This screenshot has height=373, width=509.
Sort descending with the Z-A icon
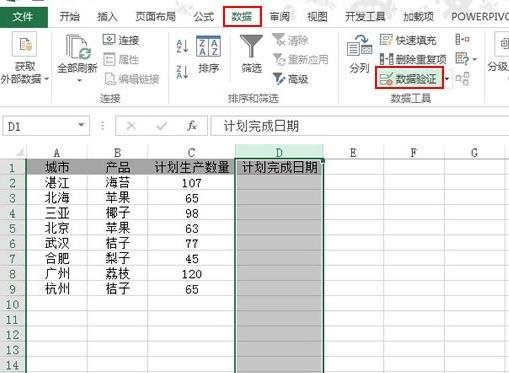[x=182, y=72]
